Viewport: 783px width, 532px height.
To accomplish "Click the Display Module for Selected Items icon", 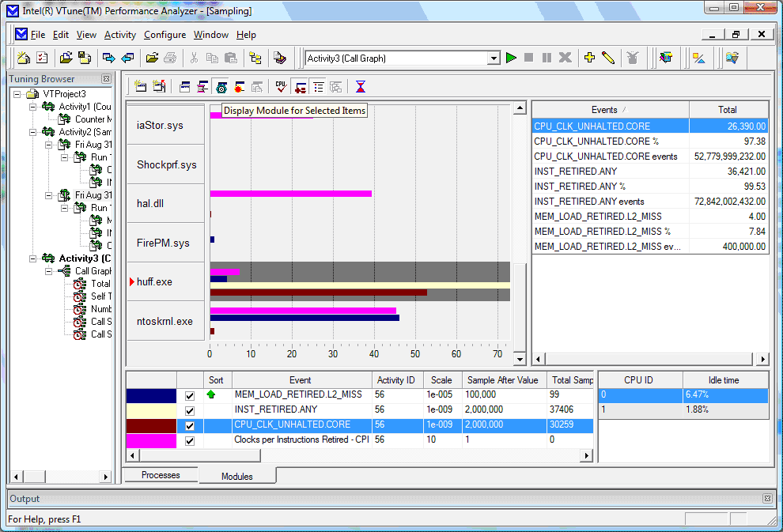I will point(221,87).
